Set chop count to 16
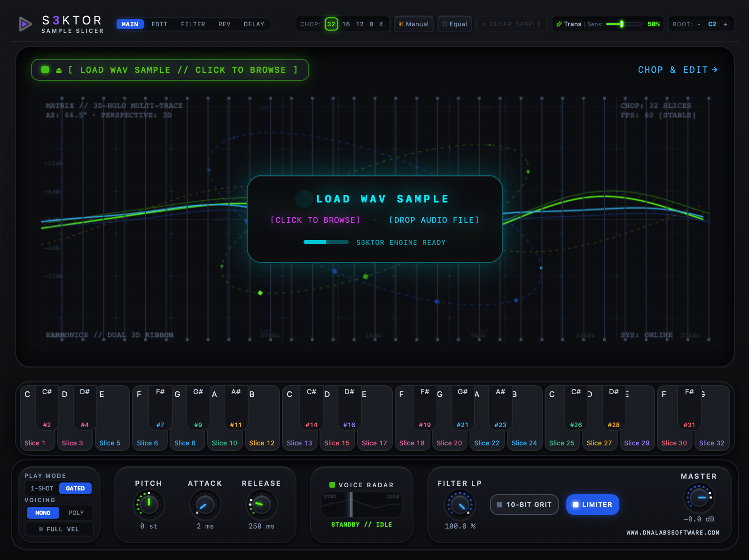The width and height of the screenshot is (749, 560). pyautogui.click(x=346, y=24)
